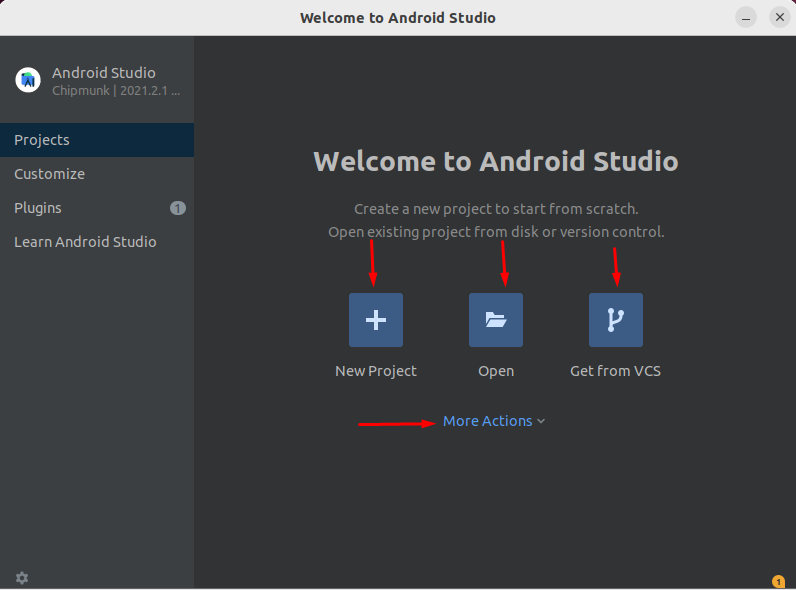Image resolution: width=796 pixels, height=590 pixels.
Task: Click the New Project label
Action: [376, 371]
